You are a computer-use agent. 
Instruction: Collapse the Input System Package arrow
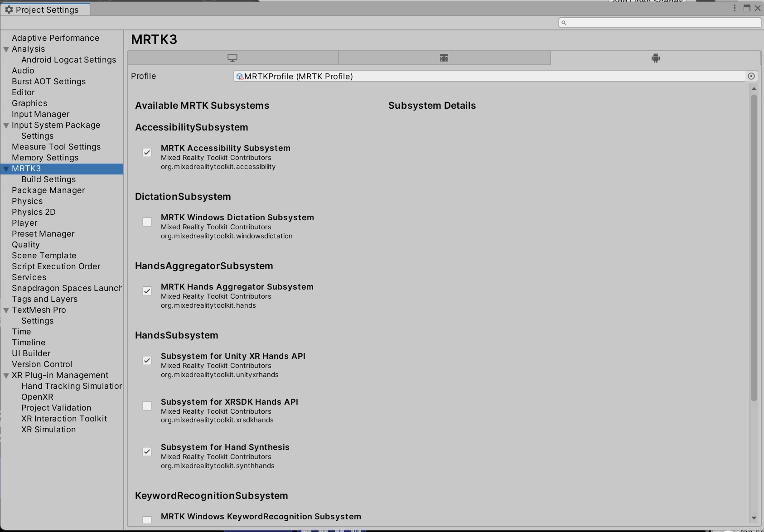[6, 125]
